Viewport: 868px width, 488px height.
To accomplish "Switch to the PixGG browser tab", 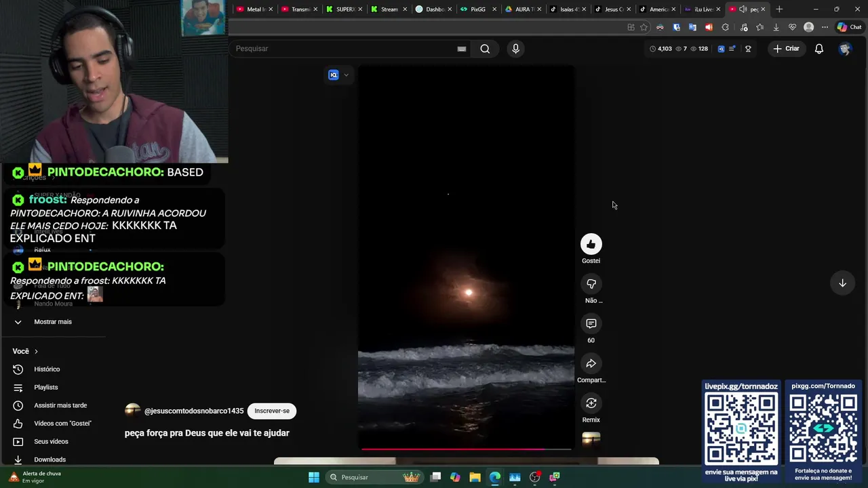I will click(x=478, y=9).
